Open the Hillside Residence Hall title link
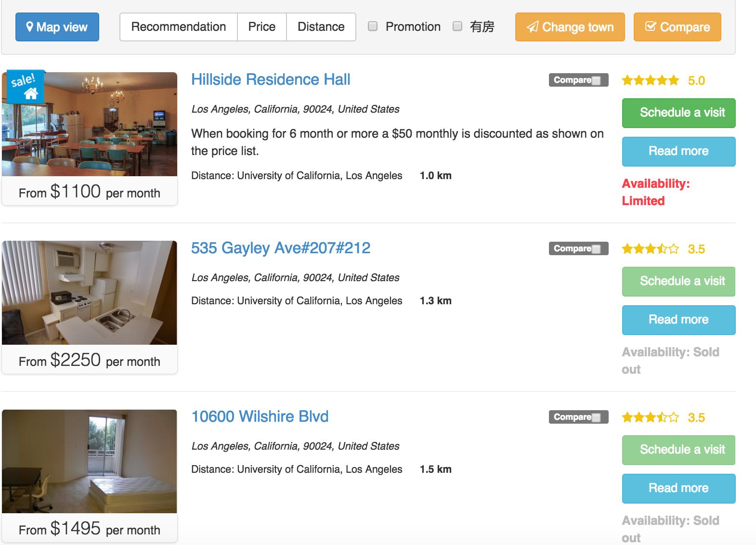The image size is (756, 545). [271, 79]
